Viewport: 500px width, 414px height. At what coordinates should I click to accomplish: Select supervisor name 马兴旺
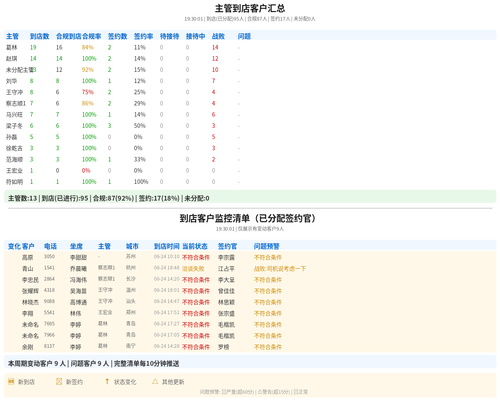(14, 114)
